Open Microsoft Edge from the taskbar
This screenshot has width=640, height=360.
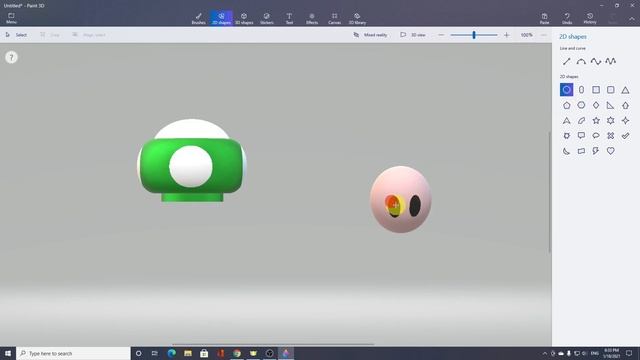171,353
